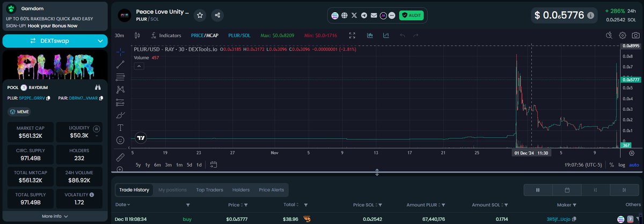Expand More info section

(55, 216)
